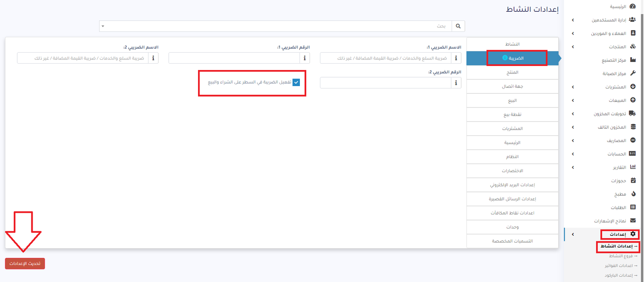644x282 pixels.
Task: Click the إعدادات gear icon
Action: pos(633,234)
